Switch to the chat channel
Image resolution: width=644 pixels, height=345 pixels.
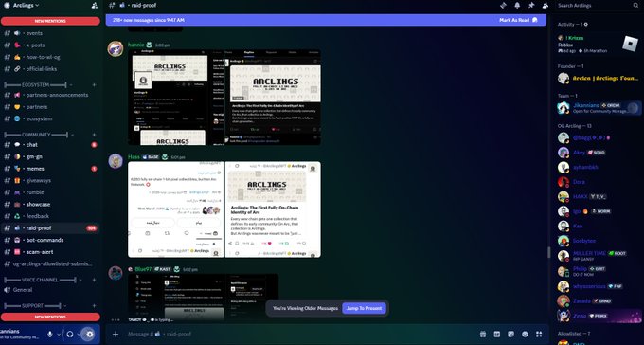pyautogui.click(x=50, y=145)
